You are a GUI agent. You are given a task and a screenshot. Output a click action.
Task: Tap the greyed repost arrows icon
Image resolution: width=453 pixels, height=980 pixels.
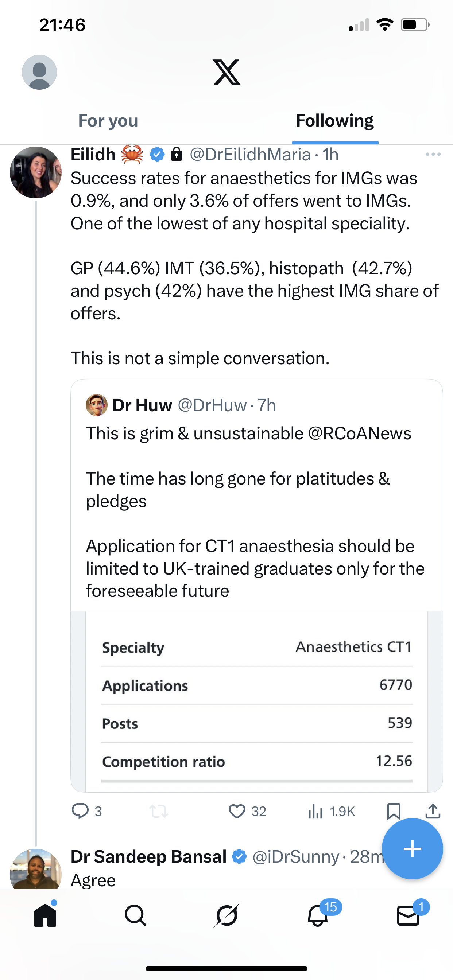[159, 811]
